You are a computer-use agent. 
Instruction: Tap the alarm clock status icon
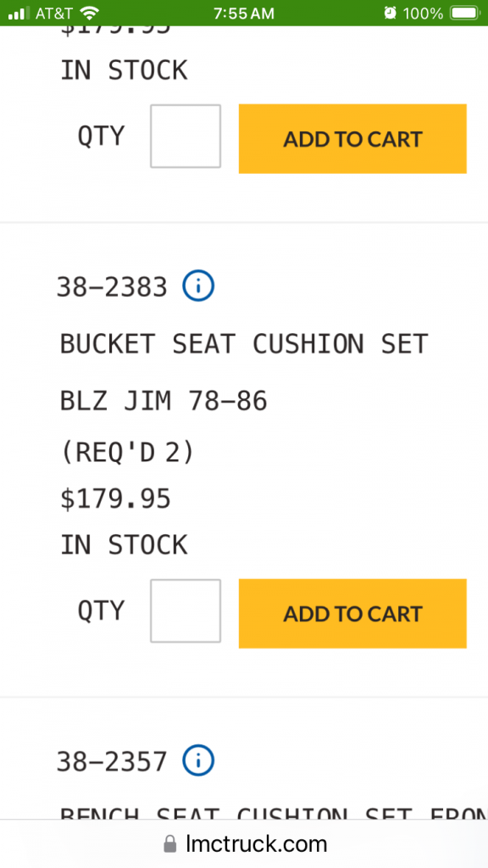tap(390, 13)
